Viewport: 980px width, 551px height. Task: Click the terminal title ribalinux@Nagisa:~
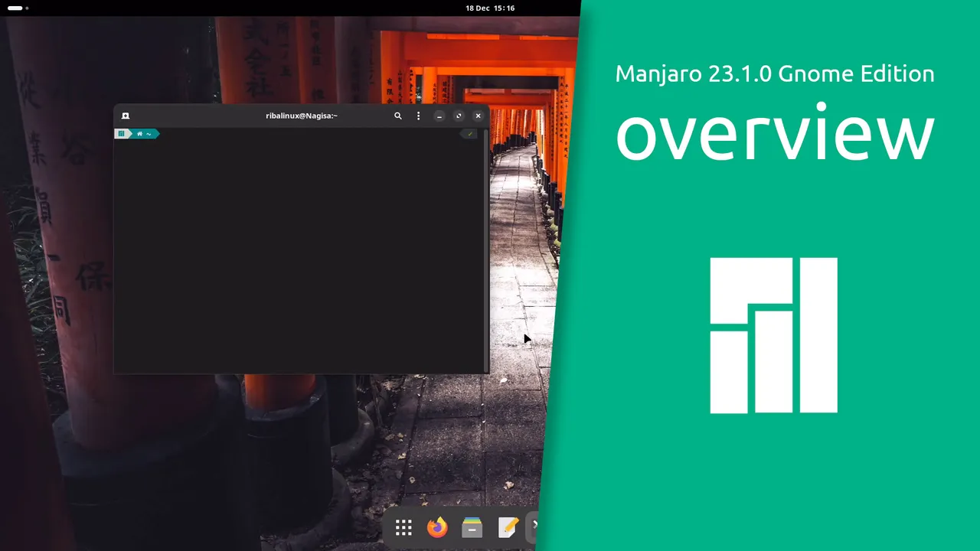[x=302, y=116]
